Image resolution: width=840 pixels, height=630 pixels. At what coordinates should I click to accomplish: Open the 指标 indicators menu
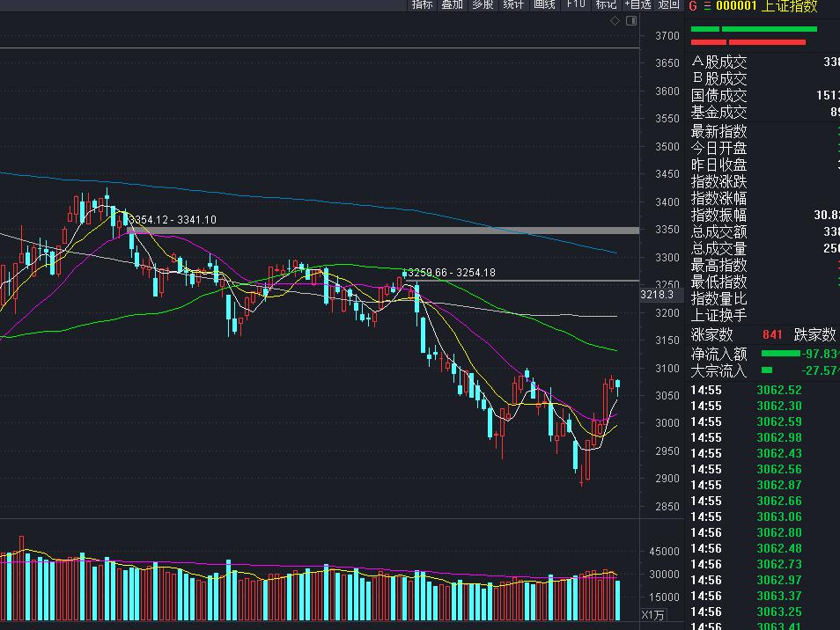[423, 4]
